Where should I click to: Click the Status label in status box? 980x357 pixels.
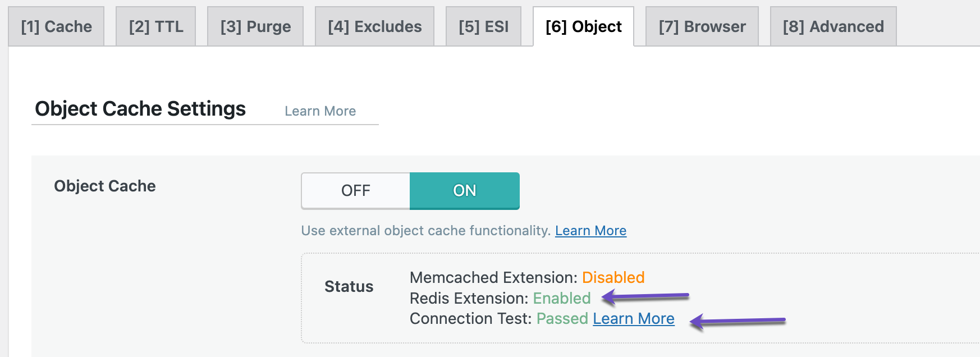tap(349, 287)
